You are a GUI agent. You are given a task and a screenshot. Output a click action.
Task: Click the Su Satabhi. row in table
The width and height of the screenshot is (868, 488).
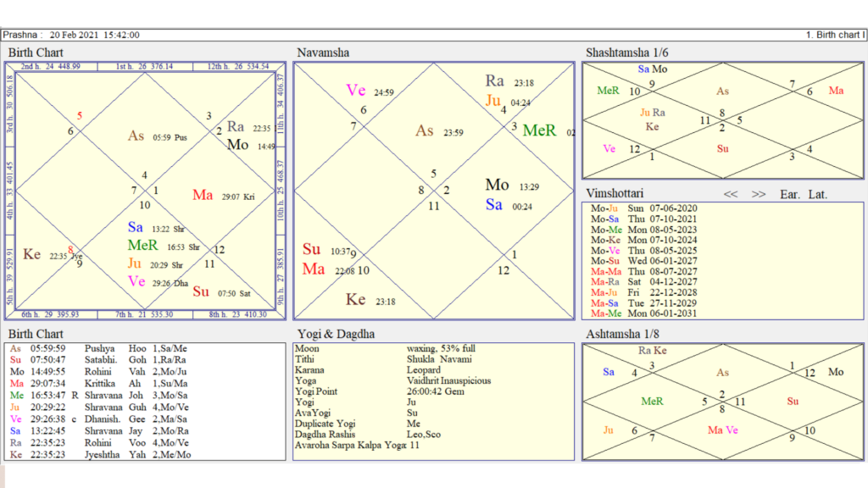click(x=98, y=359)
